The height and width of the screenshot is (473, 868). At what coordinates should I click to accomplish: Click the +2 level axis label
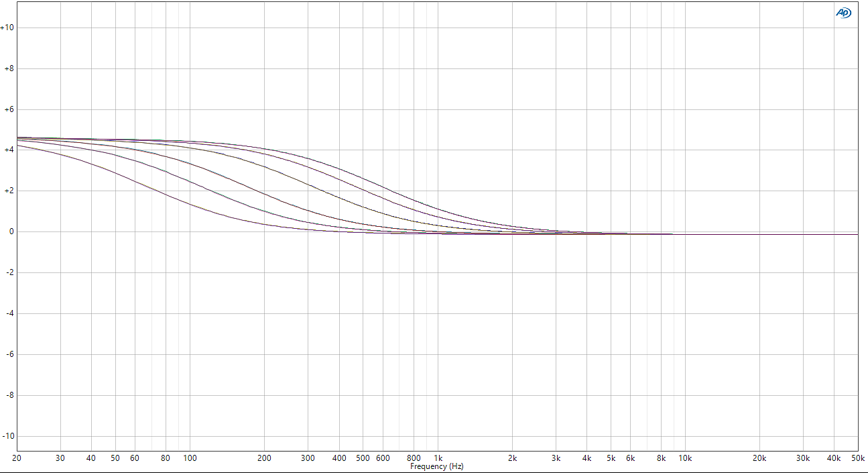[x=9, y=191]
